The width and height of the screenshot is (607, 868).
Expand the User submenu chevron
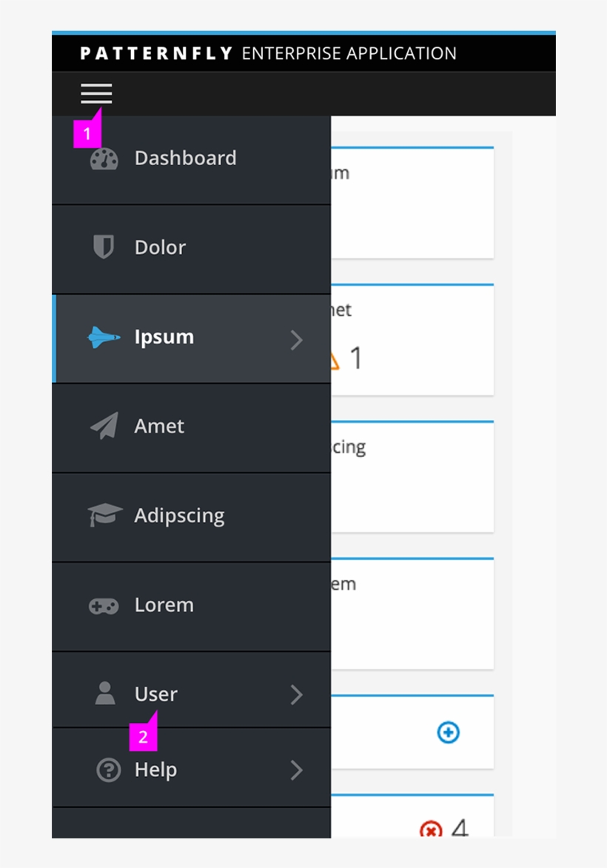(297, 695)
